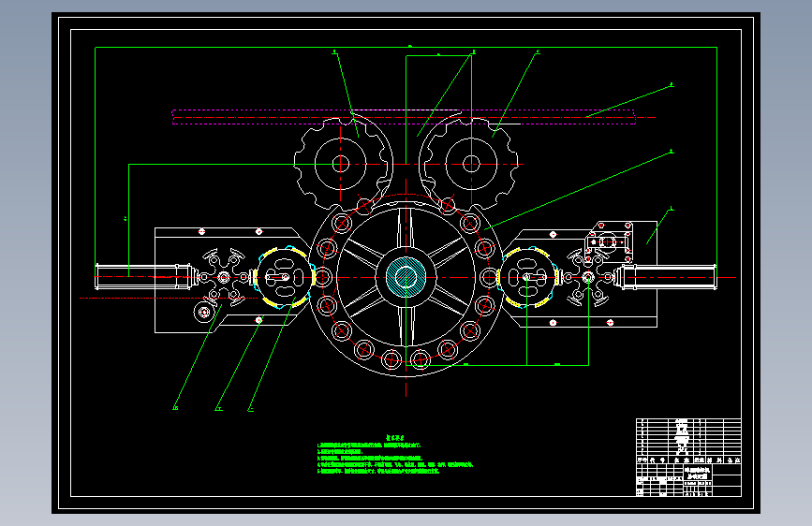Click the small roller below the left star wheel

(203, 313)
